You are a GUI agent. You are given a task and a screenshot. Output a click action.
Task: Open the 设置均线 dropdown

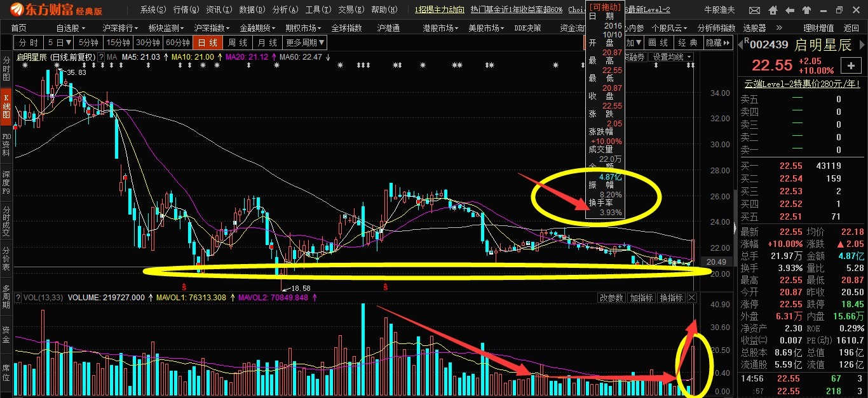point(670,57)
